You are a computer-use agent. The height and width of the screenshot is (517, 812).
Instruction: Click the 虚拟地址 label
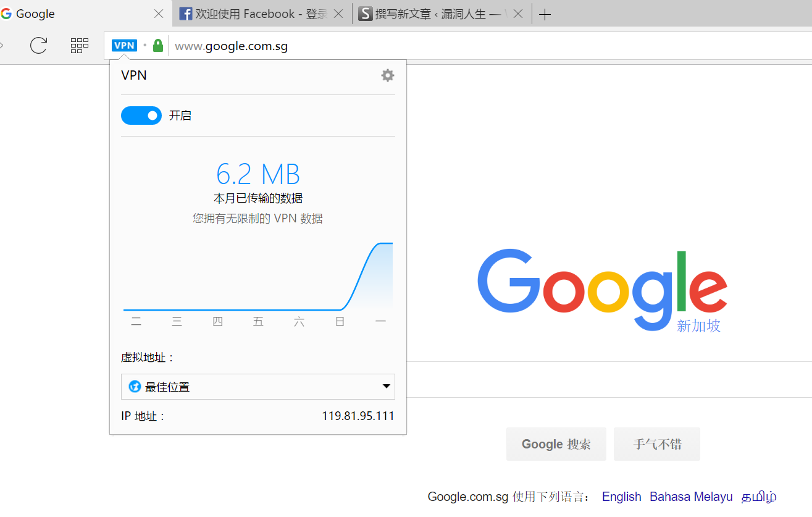[x=147, y=357]
